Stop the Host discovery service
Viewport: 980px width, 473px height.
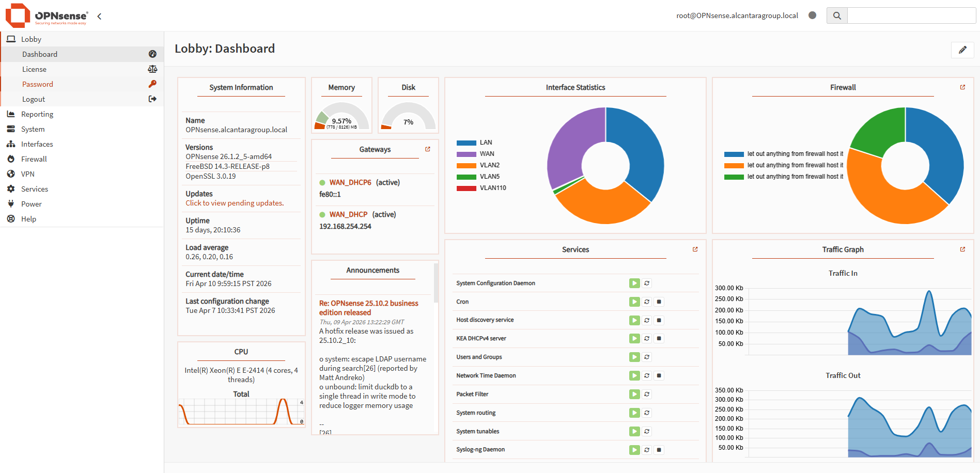659,320
